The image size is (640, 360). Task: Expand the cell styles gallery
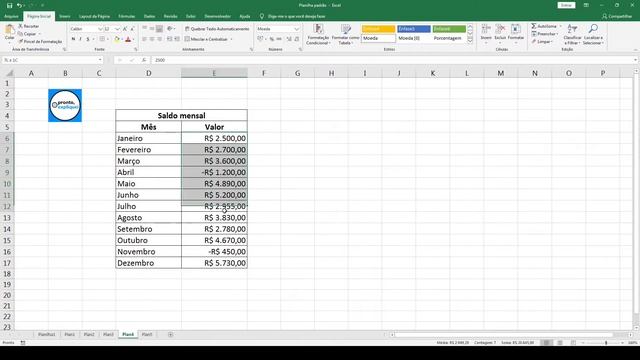(x=470, y=40)
